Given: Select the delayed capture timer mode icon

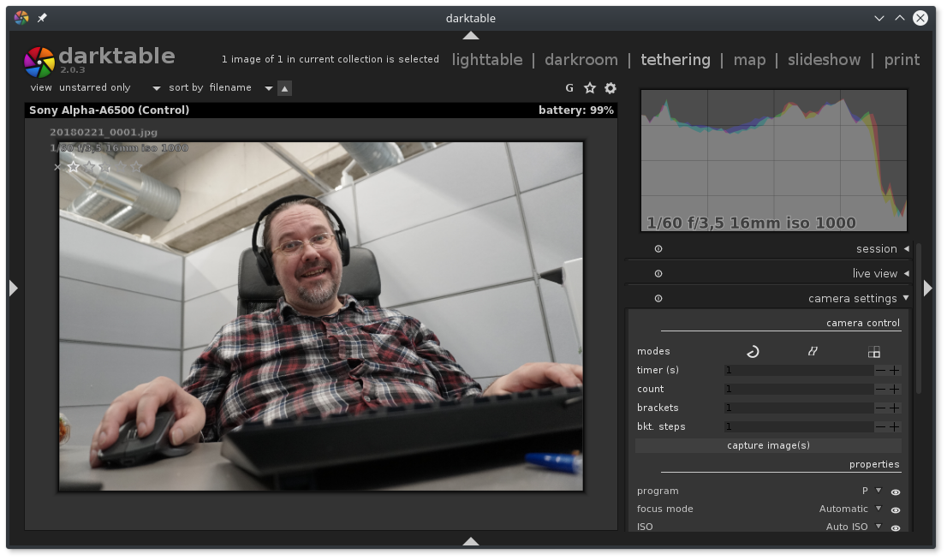Looking at the screenshot, I should tap(753, 352).
